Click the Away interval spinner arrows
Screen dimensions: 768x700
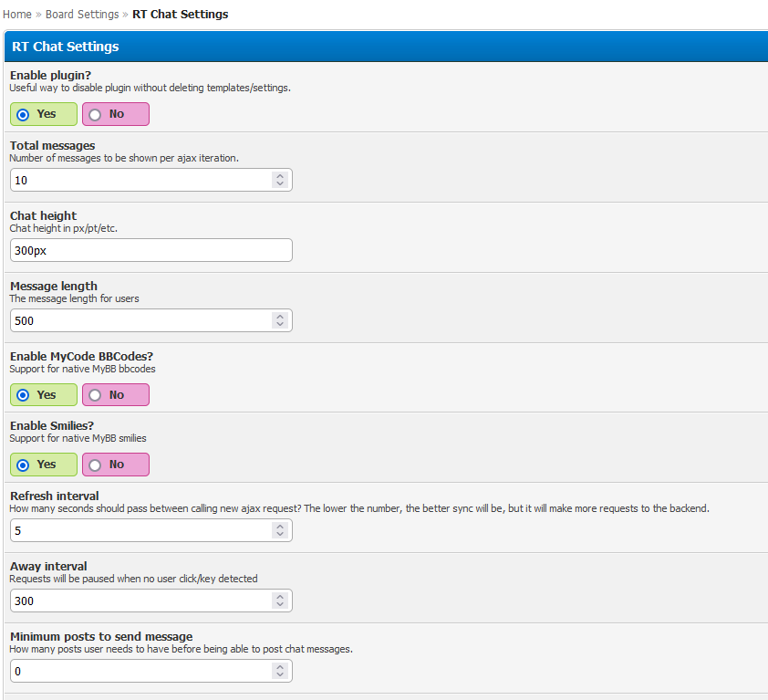tap(280, 601)
